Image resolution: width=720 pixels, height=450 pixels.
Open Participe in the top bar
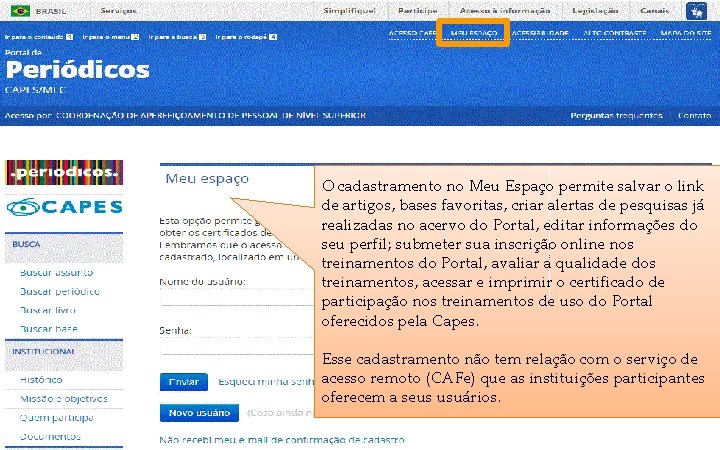click(x=417, y=11)
